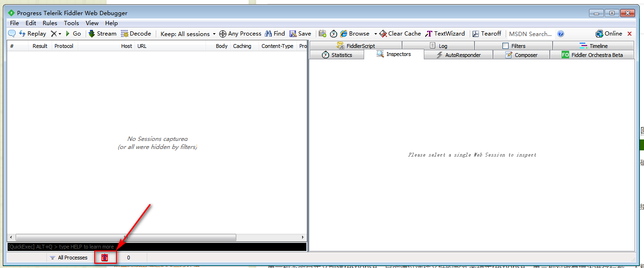Open Find sessions with binoculars icon
The width and height of the screenshot is (644, 268).
tap(275, 34)
